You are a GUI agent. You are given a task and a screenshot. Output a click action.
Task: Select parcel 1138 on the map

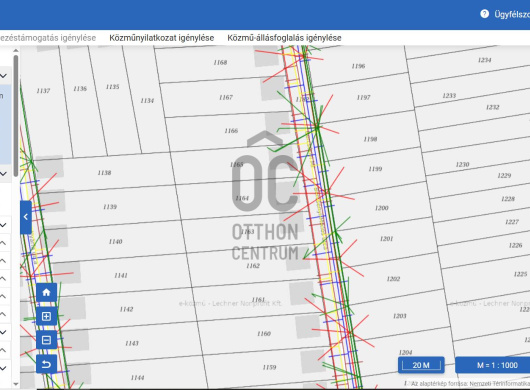click(104, 173)
